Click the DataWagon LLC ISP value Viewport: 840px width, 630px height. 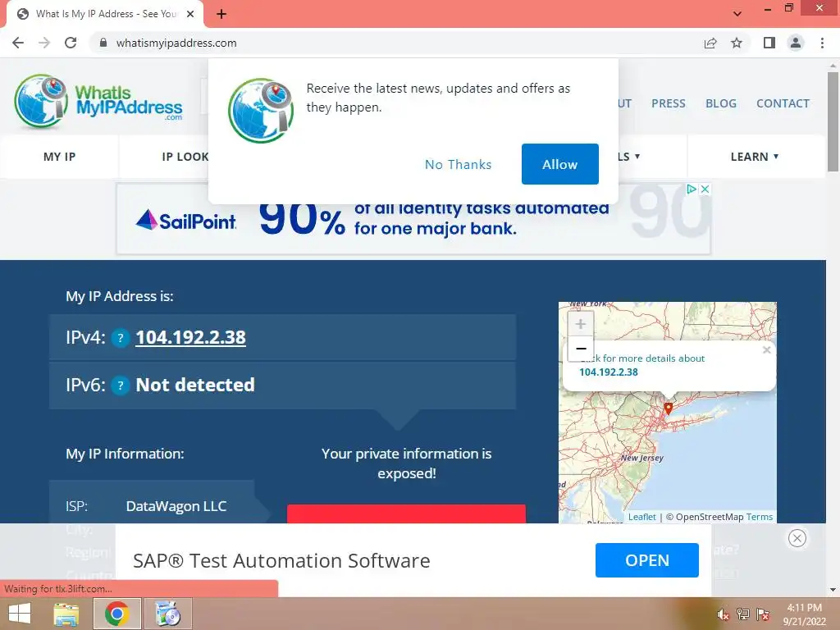coord(176,506)
